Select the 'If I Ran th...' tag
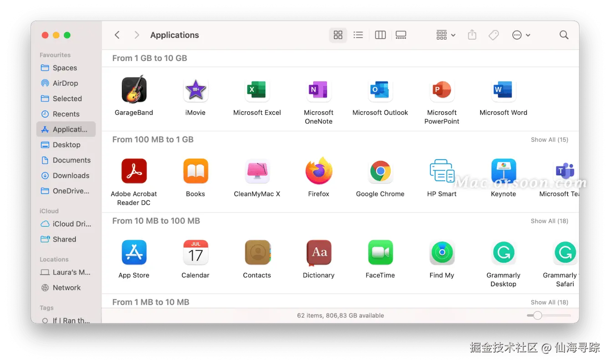 [x=66, y=320]
